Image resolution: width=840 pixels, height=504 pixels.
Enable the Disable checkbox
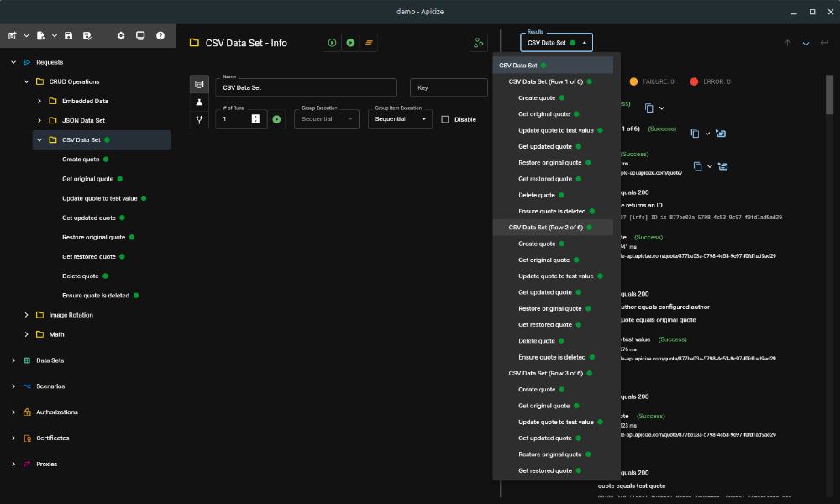tap(445, 119)
